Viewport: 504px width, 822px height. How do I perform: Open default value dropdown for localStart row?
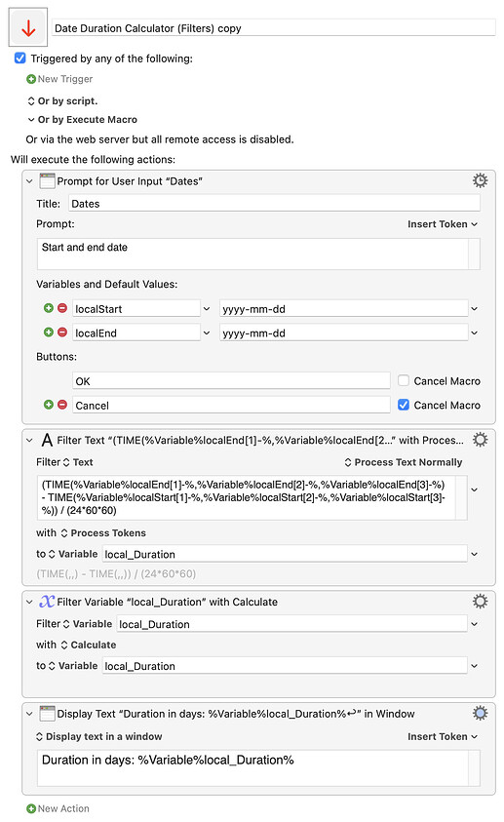474,309
